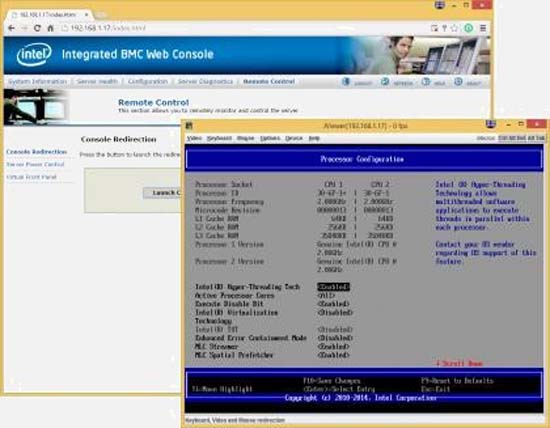Open the browser home page icon

(50, 28)
